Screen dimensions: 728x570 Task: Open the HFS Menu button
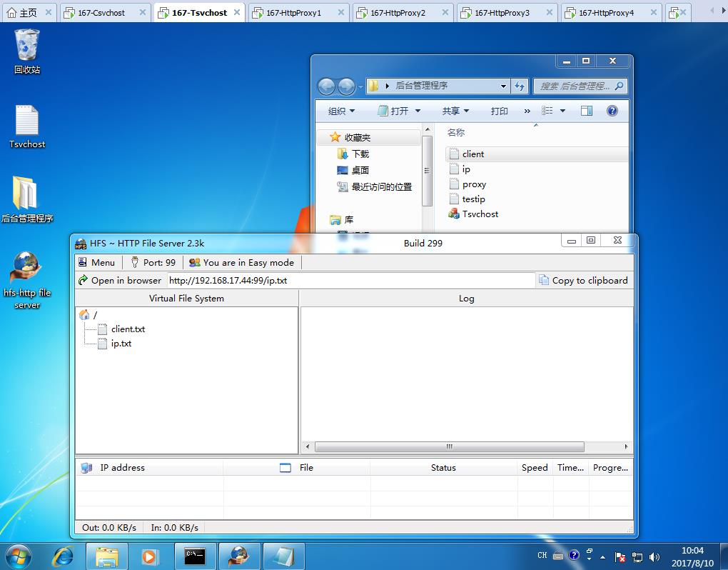(x=96, y=262)
